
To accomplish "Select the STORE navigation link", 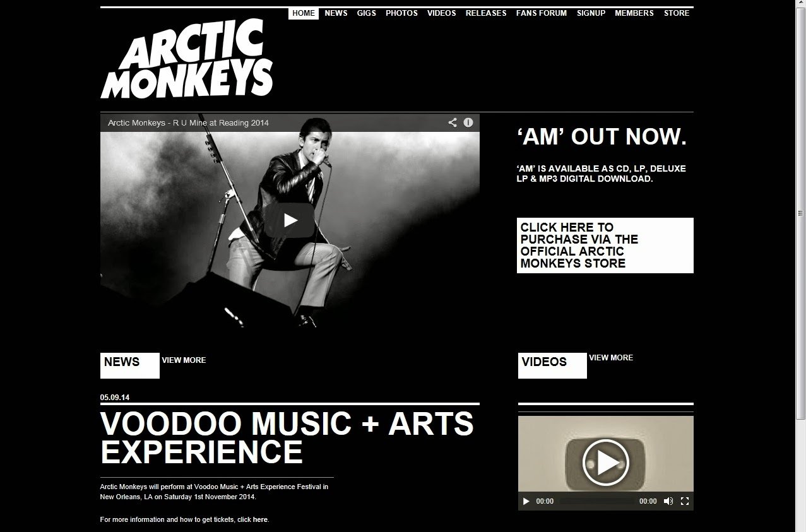I will point(677,13).
